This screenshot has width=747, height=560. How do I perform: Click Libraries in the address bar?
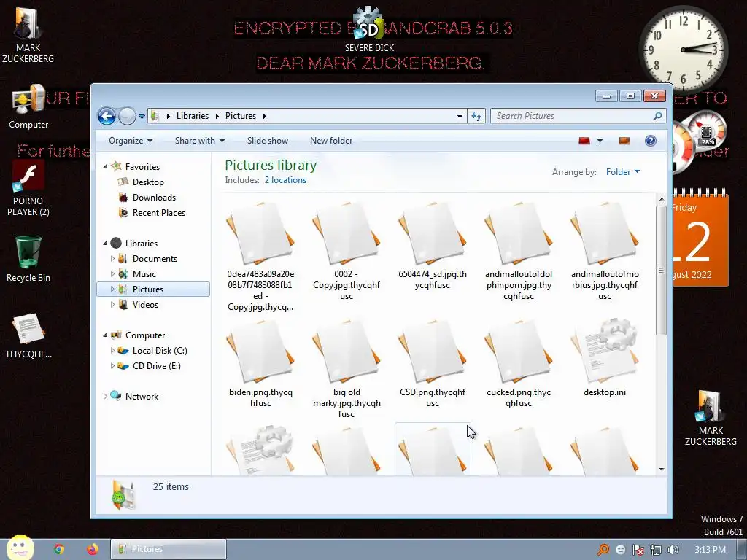193,116
